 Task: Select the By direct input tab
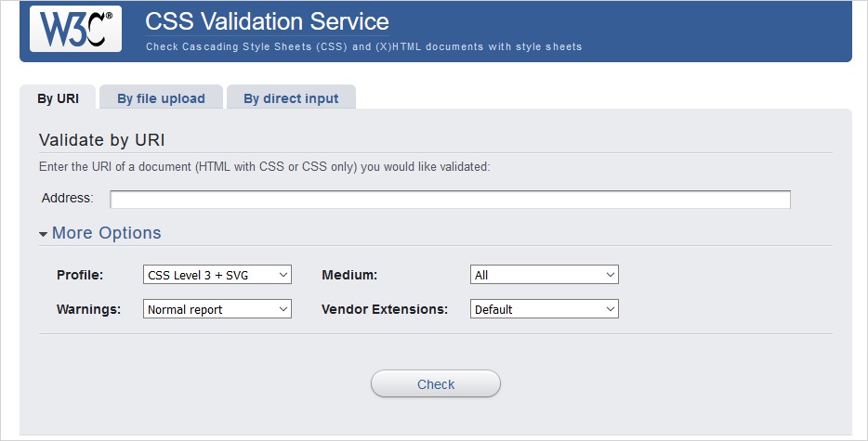pyautogui.click(x=291, y=98)
